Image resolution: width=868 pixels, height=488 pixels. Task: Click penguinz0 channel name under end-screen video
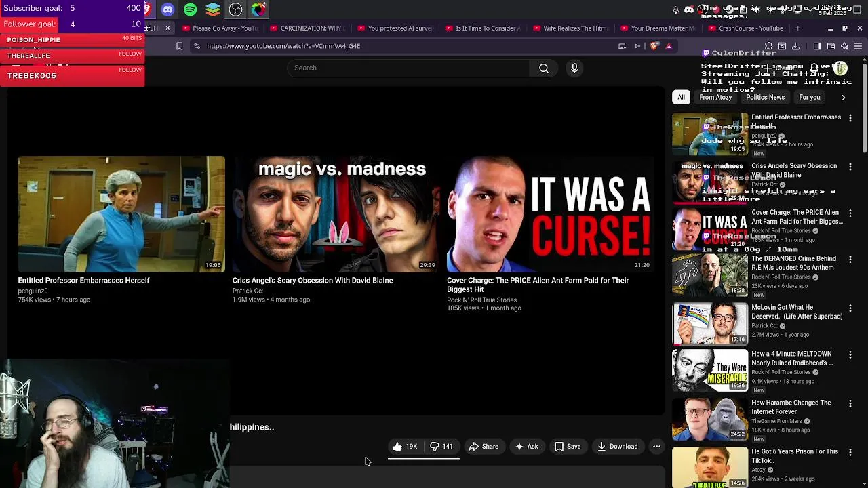[x=33, y=291]
